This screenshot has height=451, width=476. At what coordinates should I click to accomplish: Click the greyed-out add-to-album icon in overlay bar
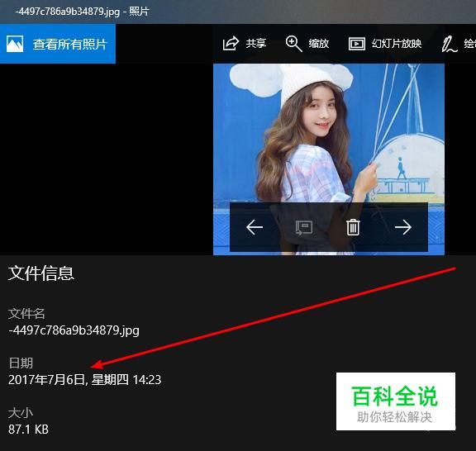click(304, 227)
